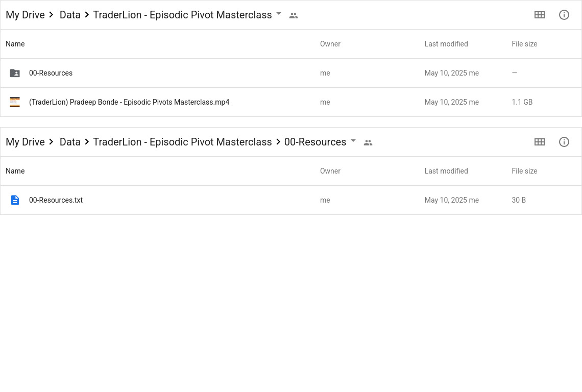Sort by File size in the upper panel
This screenshot has height=392, width=582.
tap(524, 44)
